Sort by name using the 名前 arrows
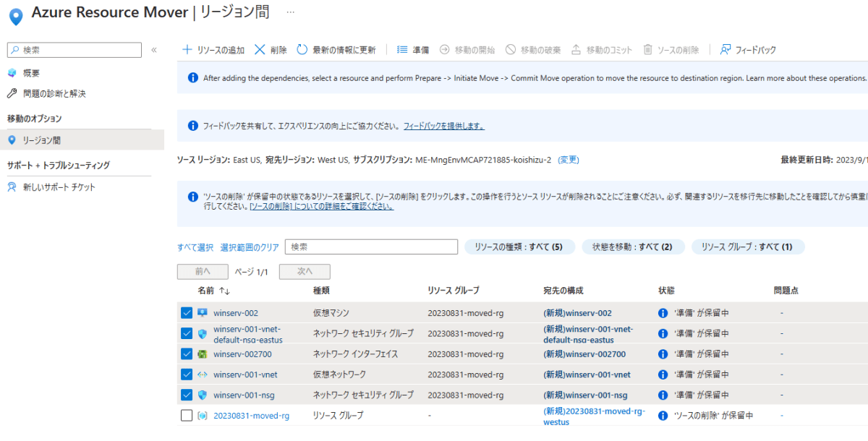Screen dimensions: 868x441 pyautogui.click(x=224, y=291)
